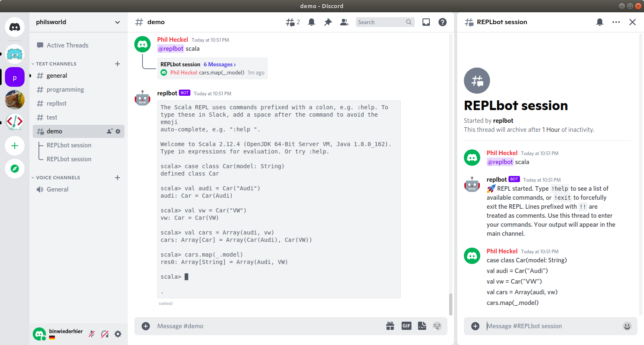Edit demo channel settings gear

click(118, 131)
